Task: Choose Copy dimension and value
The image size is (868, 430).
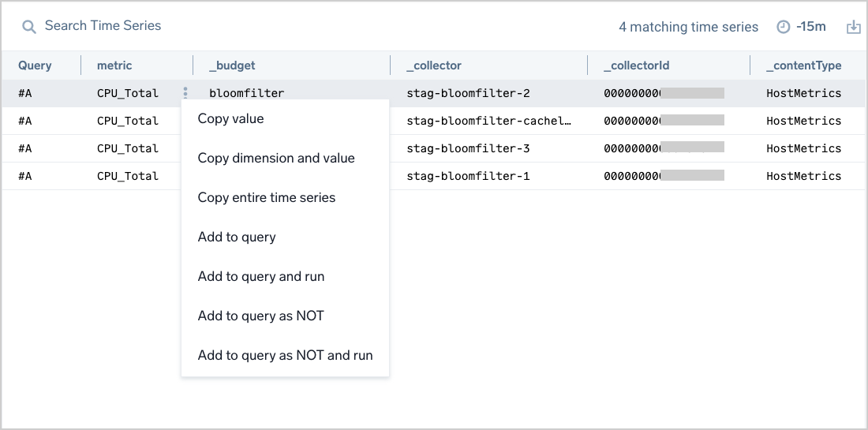Action: 276,159
